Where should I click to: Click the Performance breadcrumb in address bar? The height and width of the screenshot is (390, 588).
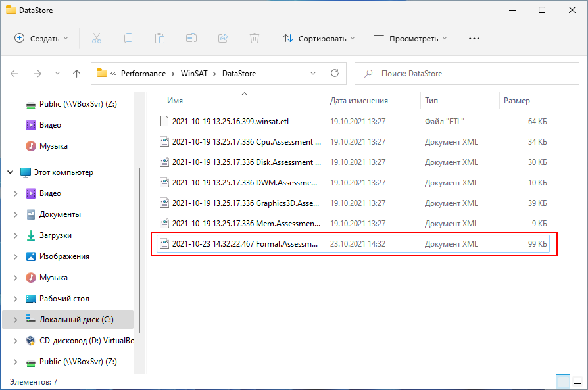point(144,74)
